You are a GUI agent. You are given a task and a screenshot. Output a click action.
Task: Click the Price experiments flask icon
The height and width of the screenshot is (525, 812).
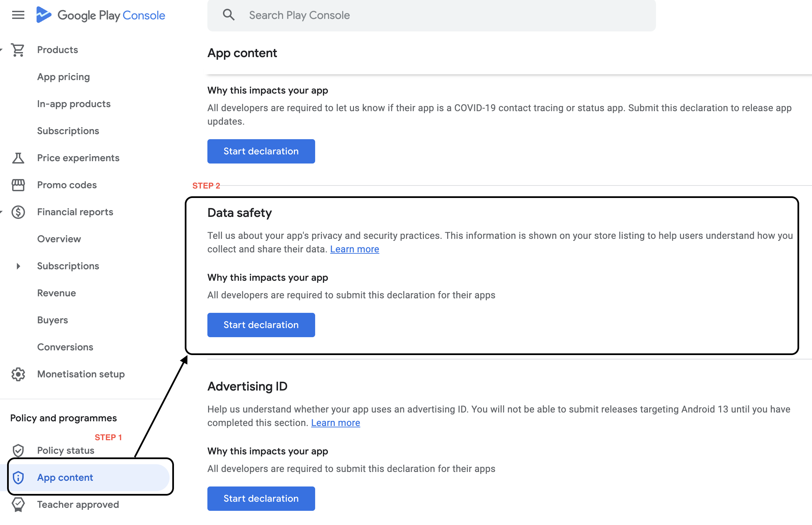click(18, 158)
